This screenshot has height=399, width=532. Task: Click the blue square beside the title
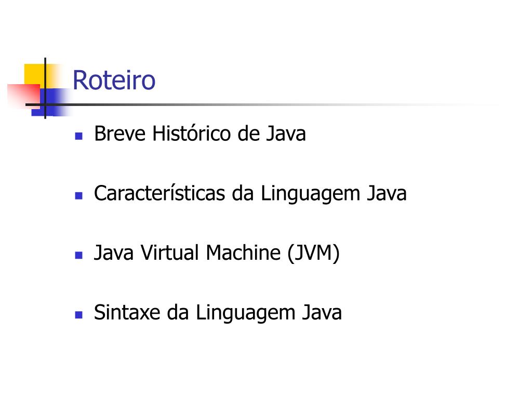51,102
